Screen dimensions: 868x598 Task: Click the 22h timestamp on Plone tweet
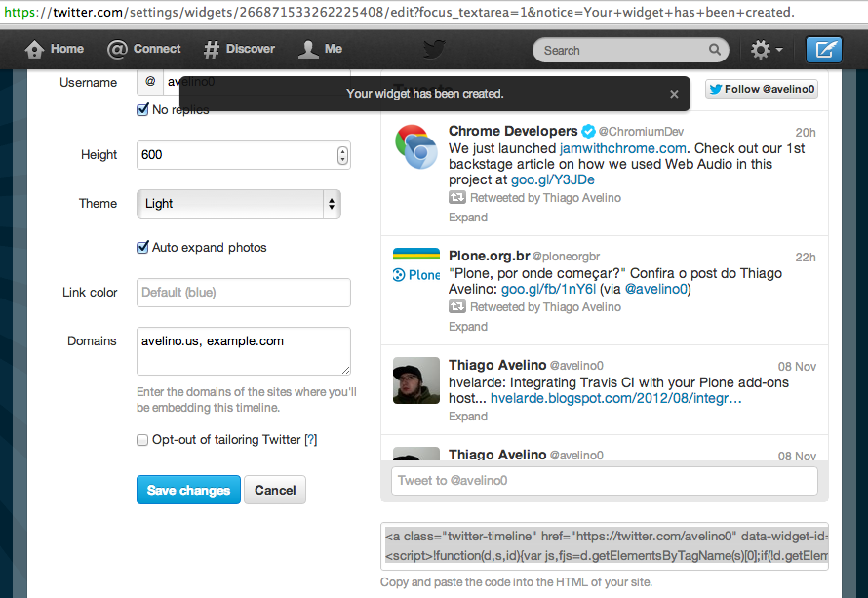point(806,258)
